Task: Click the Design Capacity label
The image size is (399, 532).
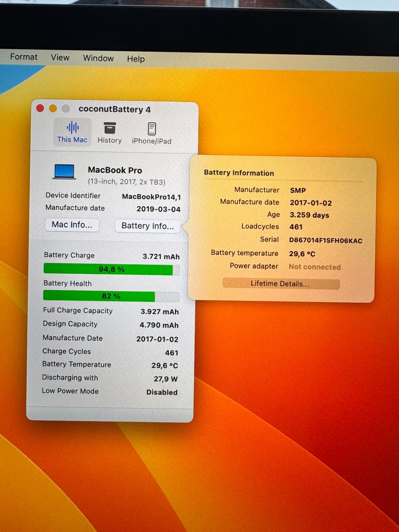Action: point(70,324)
